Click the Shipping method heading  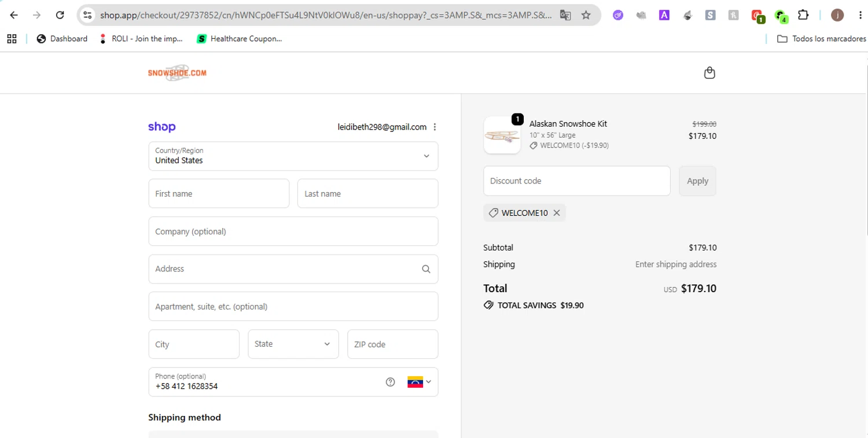pyautogui.click(x=185, y=417)
